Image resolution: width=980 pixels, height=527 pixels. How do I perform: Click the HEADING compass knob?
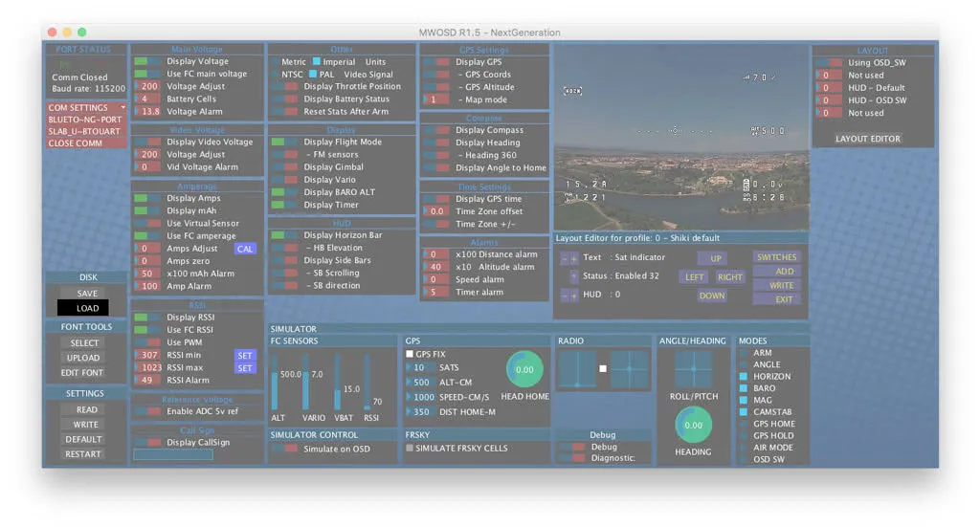click(x=693, y=424)
